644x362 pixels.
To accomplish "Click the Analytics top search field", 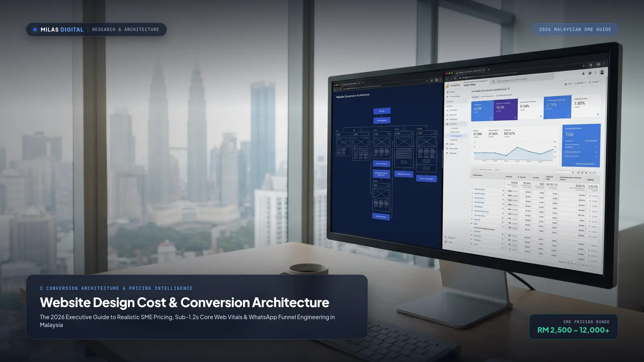I will pos(522,79).
